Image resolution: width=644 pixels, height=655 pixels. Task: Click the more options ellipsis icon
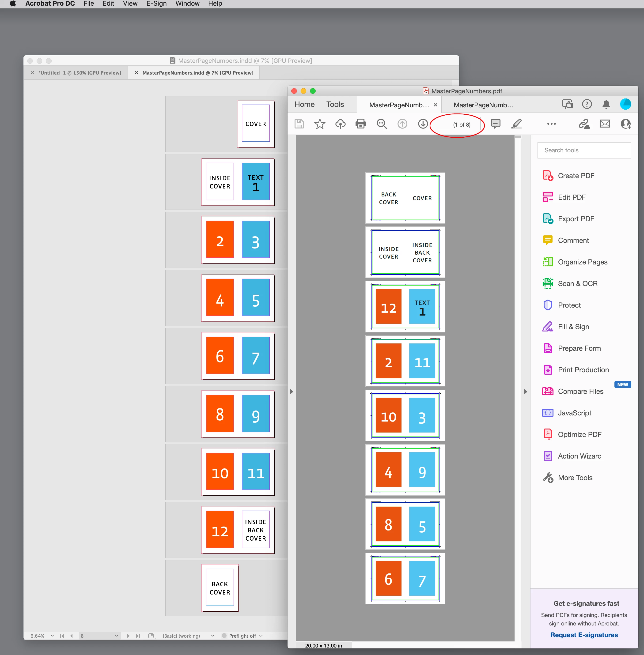pos(551,124)
